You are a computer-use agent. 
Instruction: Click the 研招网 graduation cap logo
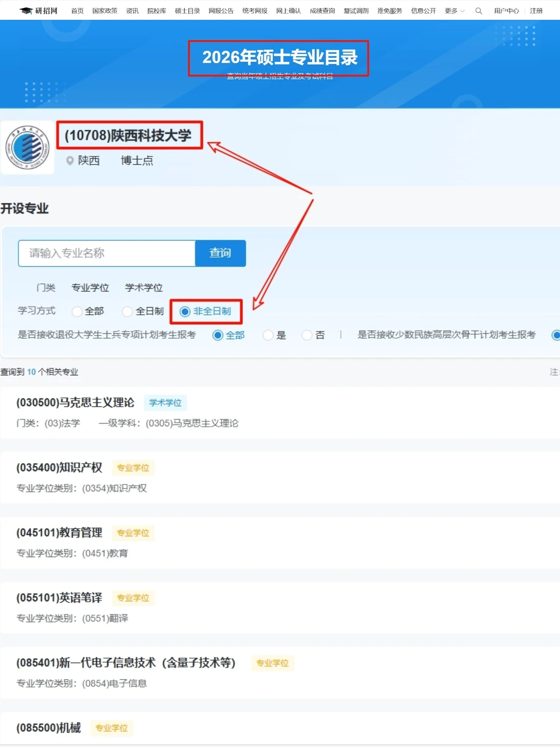[x=27, y=10]
